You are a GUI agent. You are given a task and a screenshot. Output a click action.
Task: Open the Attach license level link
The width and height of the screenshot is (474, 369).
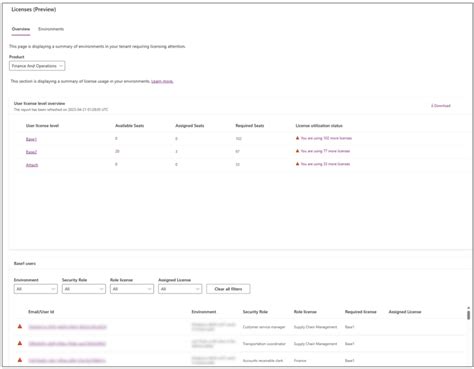(x=32, y=165)
